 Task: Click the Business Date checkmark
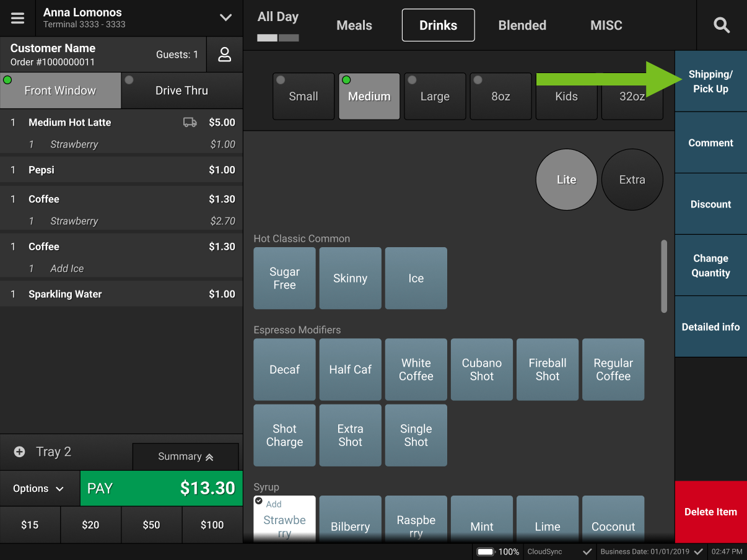699,551
